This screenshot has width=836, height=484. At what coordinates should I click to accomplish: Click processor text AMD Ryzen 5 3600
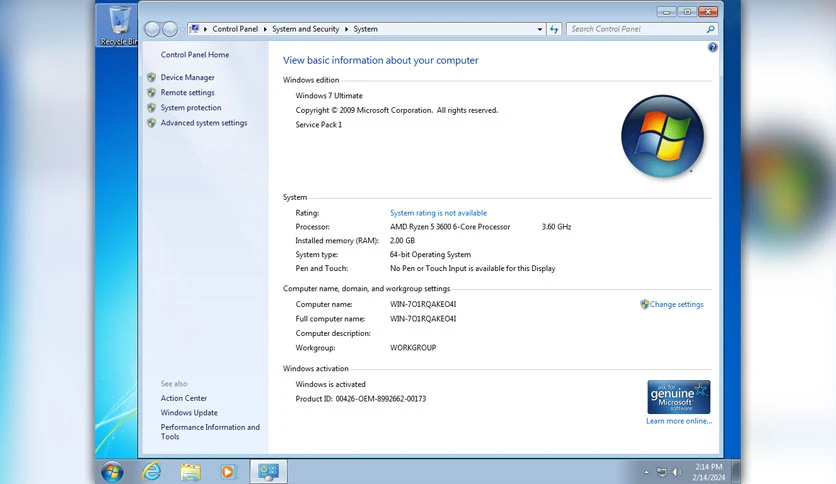450,227
